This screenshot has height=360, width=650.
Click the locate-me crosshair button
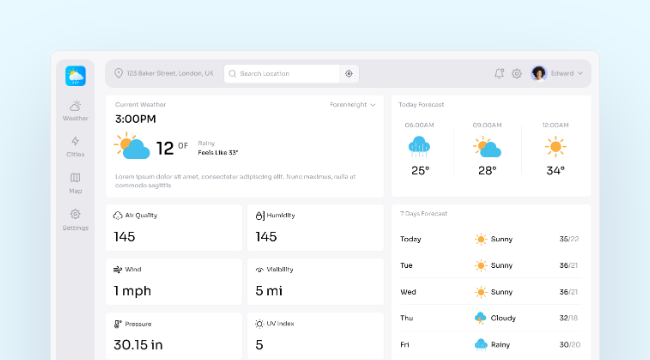pyautogui.click(x=349, y=74)
